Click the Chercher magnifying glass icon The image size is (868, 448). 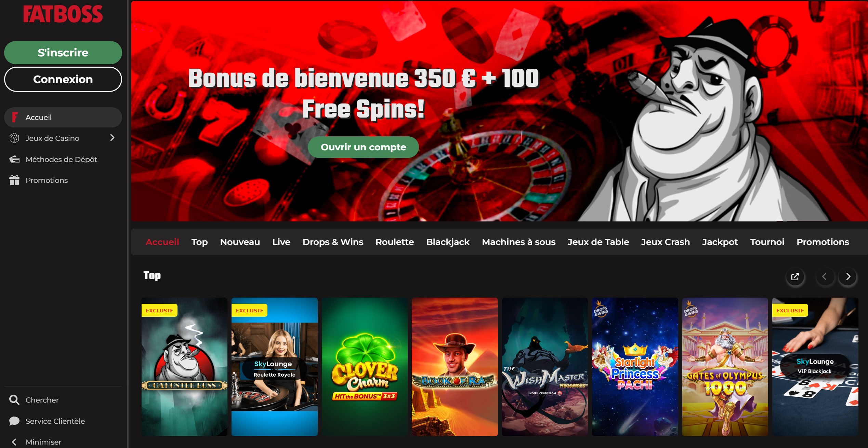(14, 400)
